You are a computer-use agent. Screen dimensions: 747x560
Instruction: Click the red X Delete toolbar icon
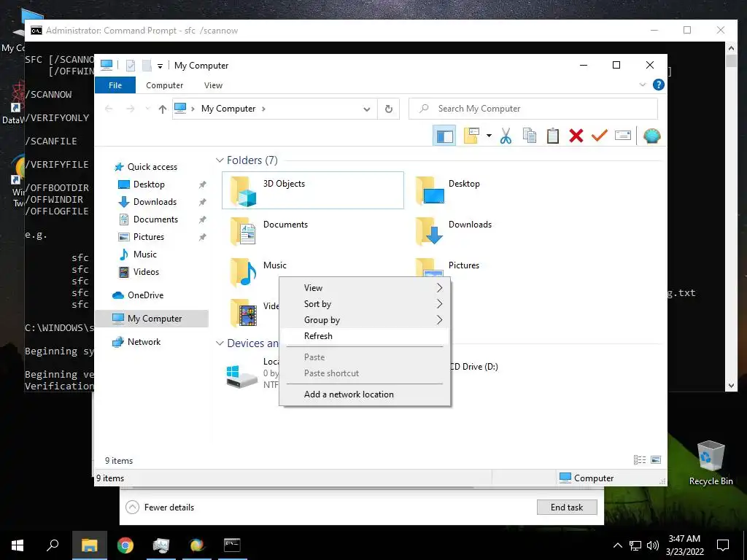click(x=576, y=136)
